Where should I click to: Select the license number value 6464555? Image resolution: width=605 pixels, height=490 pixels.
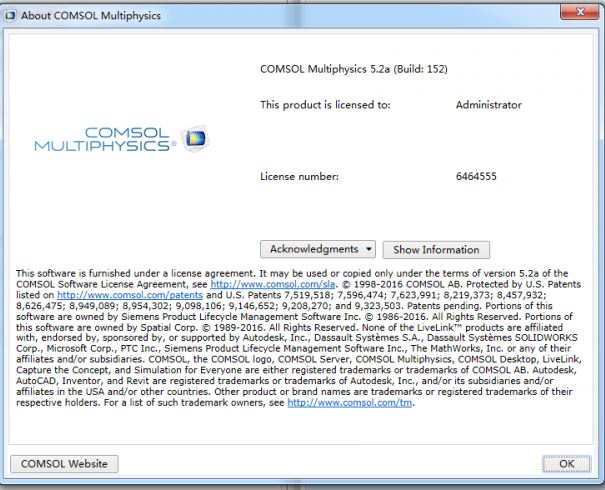[x=477, y=176]
